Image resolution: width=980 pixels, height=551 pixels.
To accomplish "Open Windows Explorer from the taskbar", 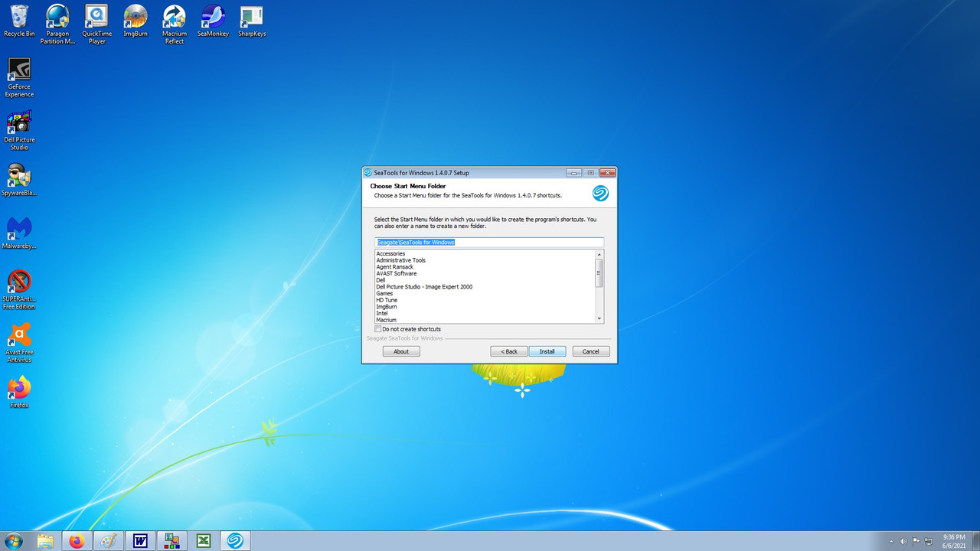I will pyautogui.click(x=45, y=541).
